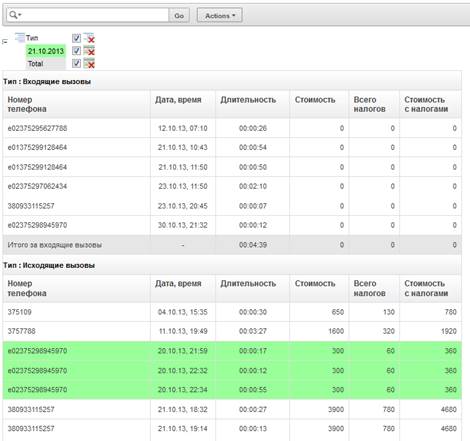This screenshot has height=441, width=470.
Task: Open the search column selector magnifier
Action: (15, 15)
